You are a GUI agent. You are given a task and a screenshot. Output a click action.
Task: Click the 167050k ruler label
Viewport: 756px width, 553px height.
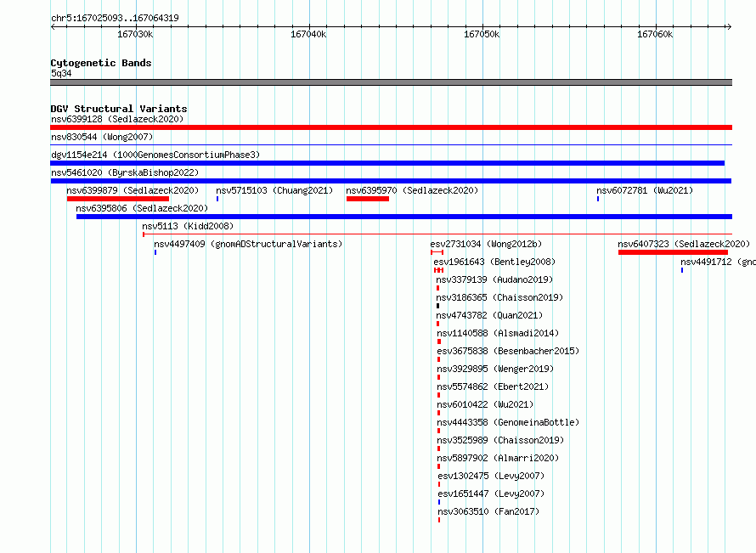(x=482, y=34)
